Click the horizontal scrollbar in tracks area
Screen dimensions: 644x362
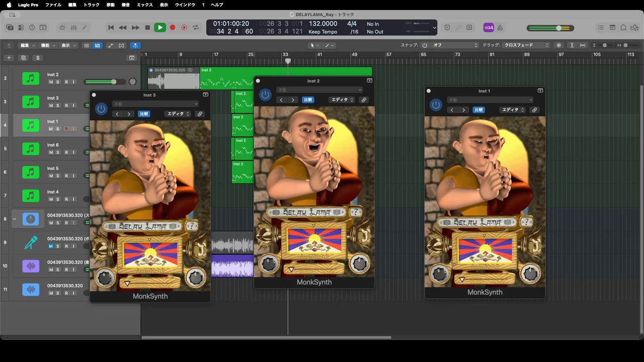coord(267,337)
